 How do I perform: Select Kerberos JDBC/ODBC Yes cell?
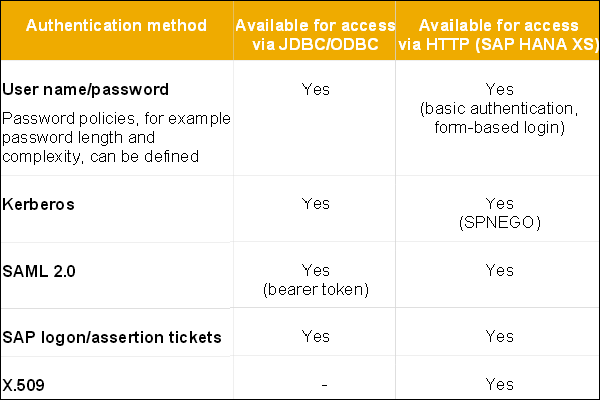coord(315,203)
